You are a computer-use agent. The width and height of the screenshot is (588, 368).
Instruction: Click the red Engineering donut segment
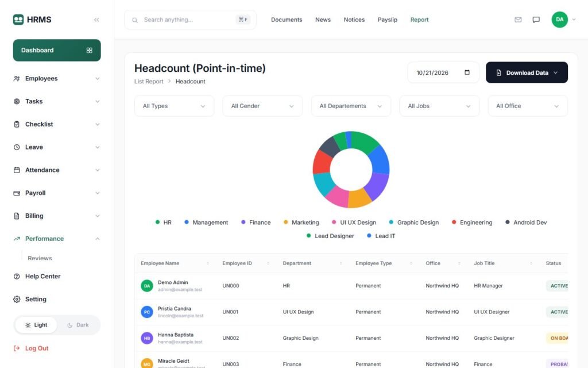click(x=322, y=162)
